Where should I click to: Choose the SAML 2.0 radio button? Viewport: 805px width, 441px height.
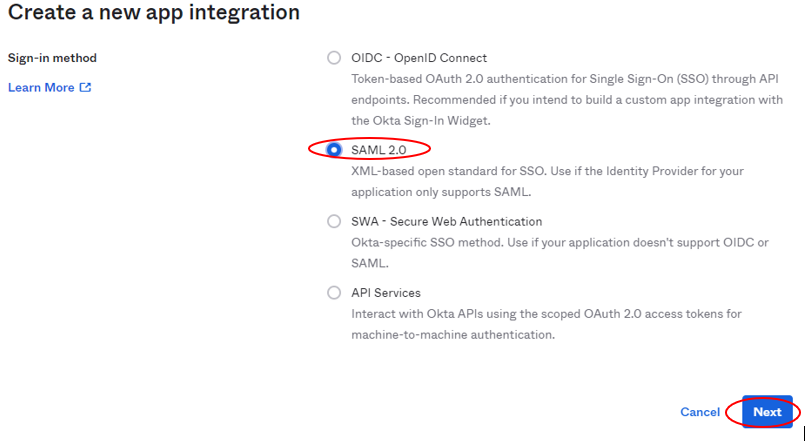[334, 149]
